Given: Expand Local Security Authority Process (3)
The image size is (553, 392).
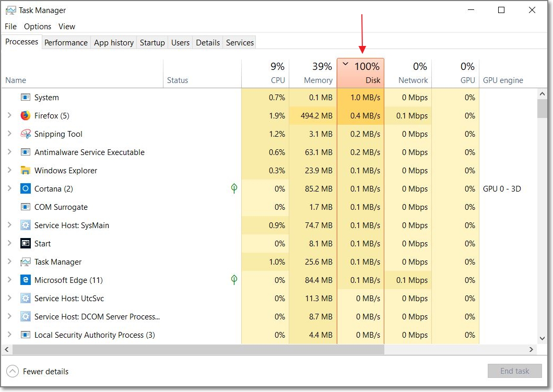Looking at the screenshot, I should coord(9,335).
